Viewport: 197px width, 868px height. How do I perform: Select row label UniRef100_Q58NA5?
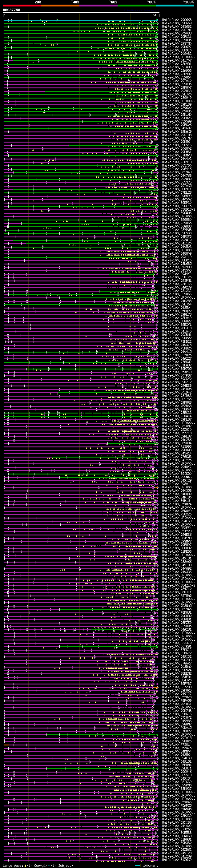click(177, 606)
